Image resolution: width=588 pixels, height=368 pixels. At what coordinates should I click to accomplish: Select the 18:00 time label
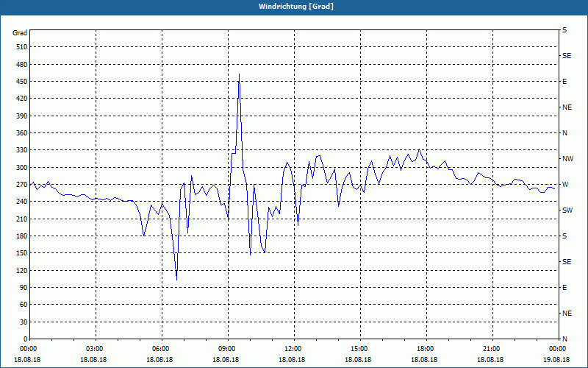424,349
